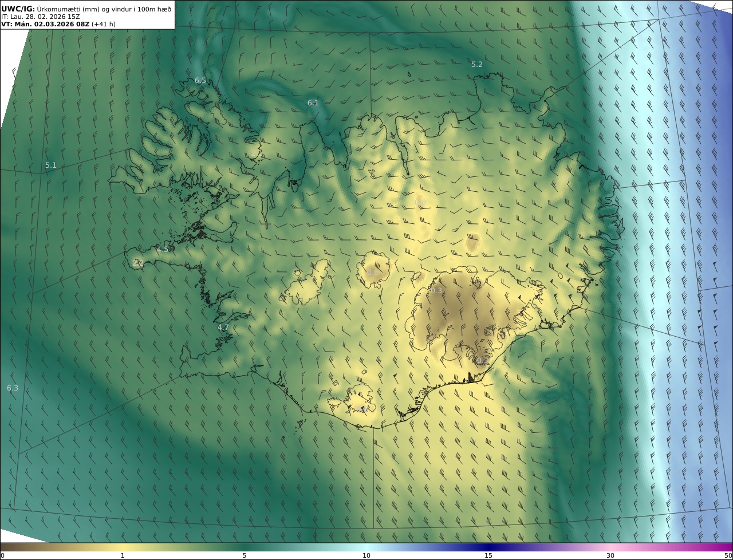Click the UWC/IG map title line
Viewport: 733px width, 560px height.
click(x=86, y=9)
